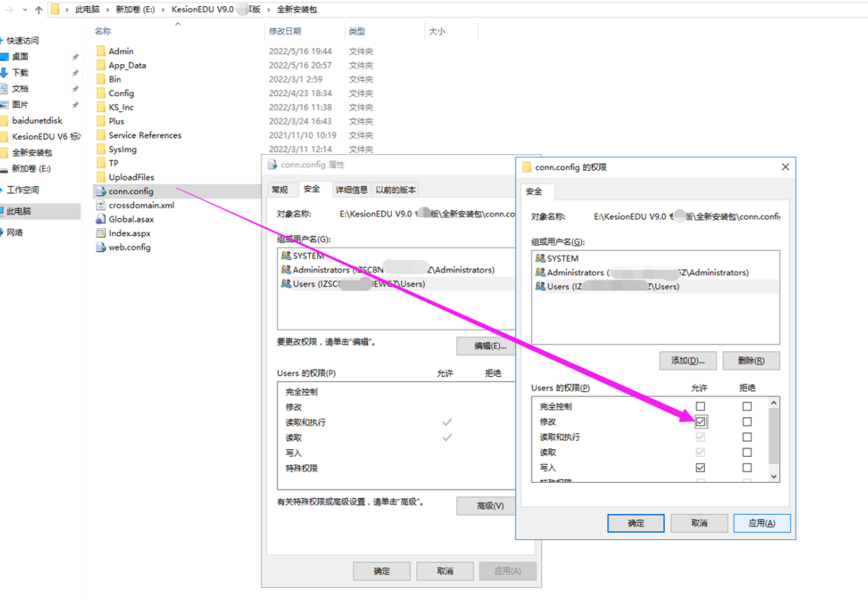
Task: Select the Network (网络) sidebar icon
Action: (14, 233)
